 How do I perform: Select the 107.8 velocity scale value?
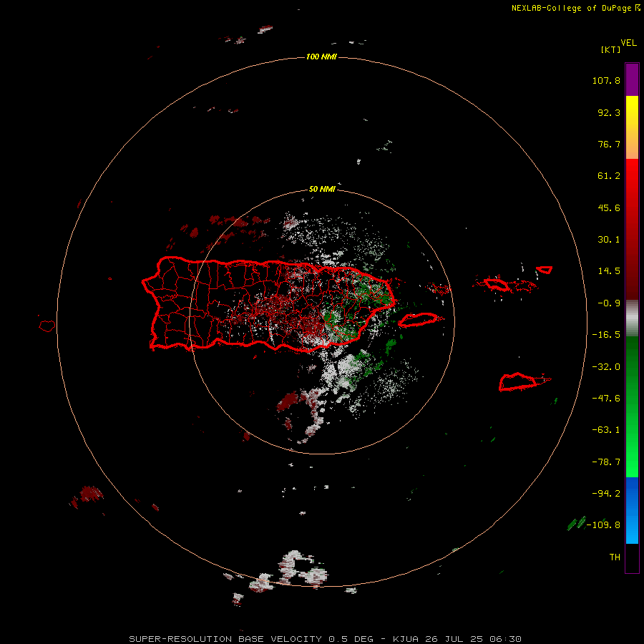(606, 80)
